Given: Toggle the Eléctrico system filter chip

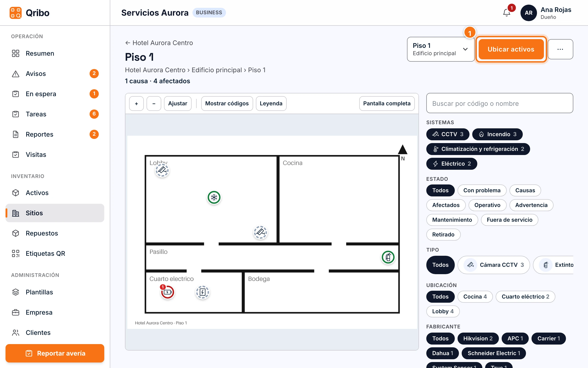Looking at the screenshot, I should [x=451, y=164].
